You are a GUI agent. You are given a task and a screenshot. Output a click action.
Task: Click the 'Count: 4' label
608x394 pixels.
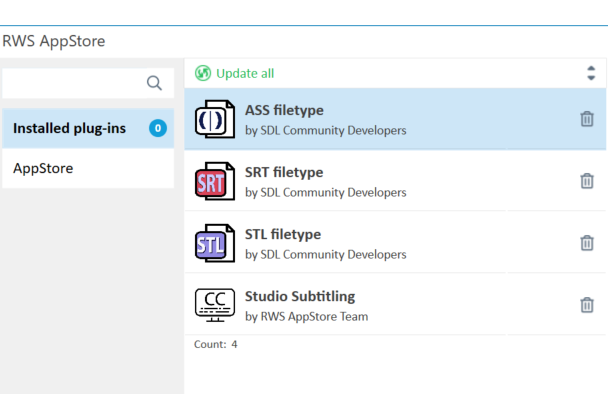tap(216, 344)
